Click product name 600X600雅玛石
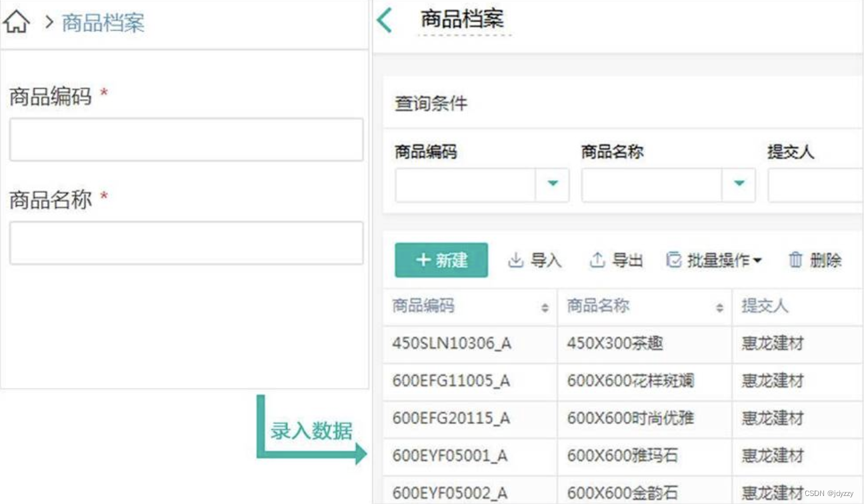The width and height of the screenshot is (864, 504). (623, 456)
